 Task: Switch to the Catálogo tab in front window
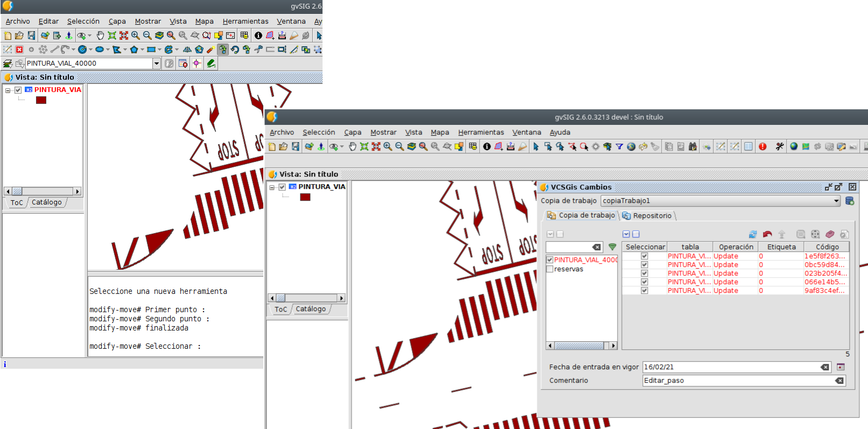coord(311,309)
